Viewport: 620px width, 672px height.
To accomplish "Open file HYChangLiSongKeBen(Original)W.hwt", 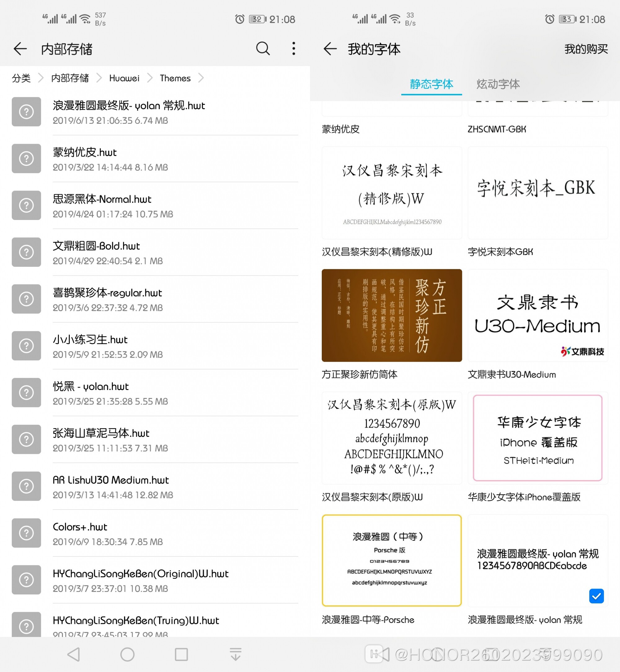I will (155, 580).
